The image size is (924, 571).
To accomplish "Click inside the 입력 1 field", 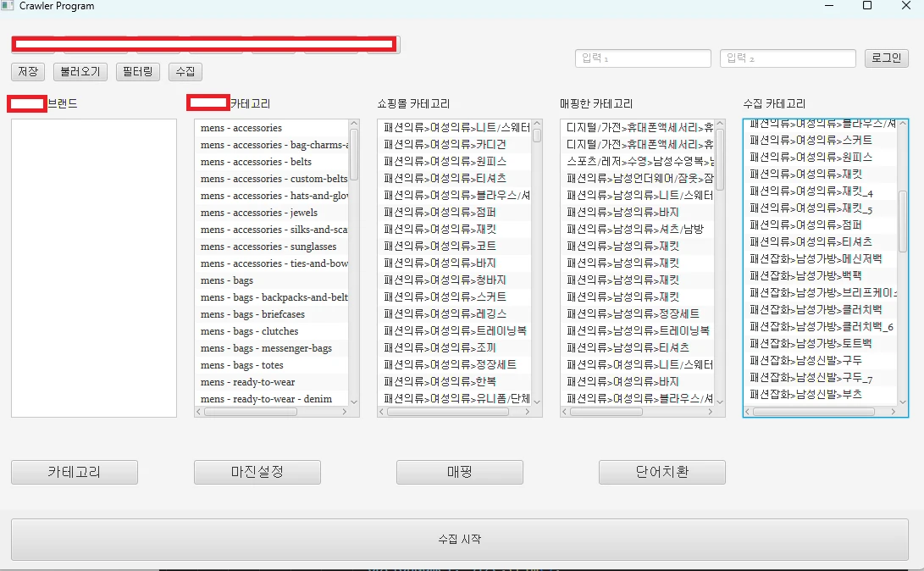I will (x=642, y=58).
